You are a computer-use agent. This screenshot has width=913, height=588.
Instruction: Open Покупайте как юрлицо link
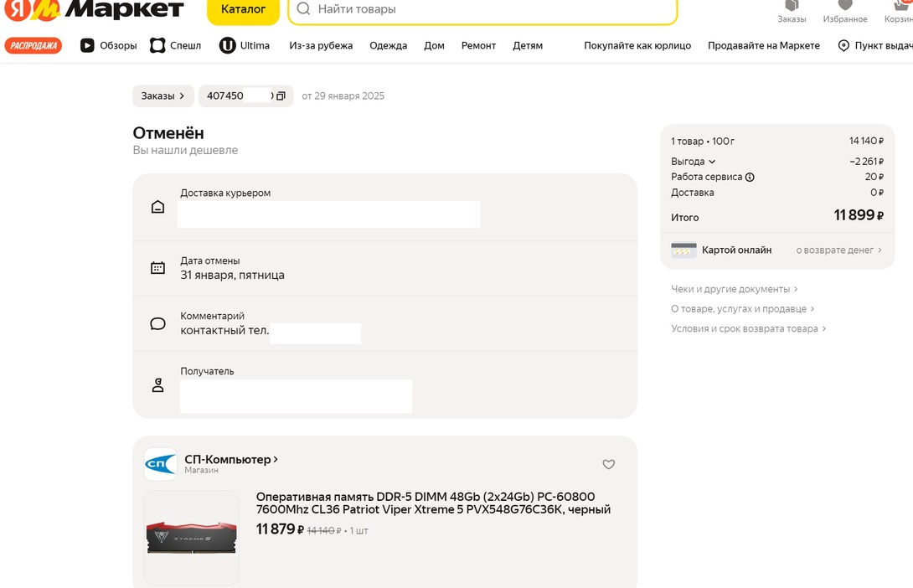pos(637,45)
